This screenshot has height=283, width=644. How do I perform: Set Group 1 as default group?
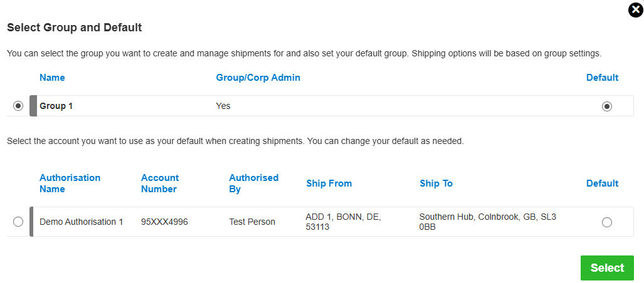tap(606, 106)
